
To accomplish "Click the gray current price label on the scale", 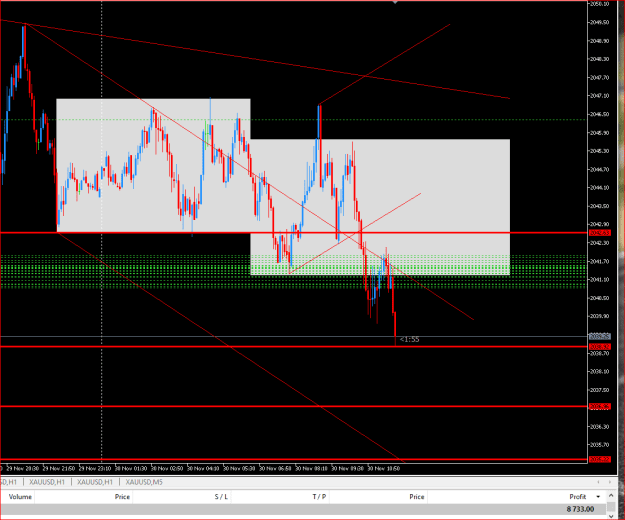I will [x=599, y=337].
